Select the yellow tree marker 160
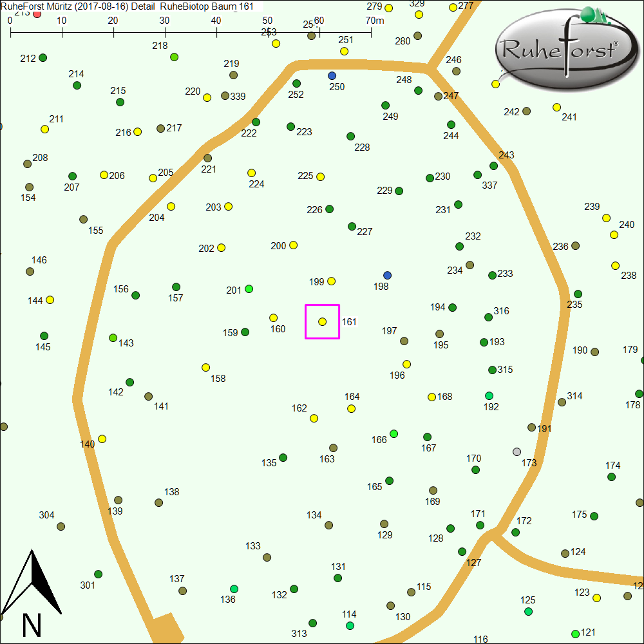644x644 pixels. [x=273, y=317]
